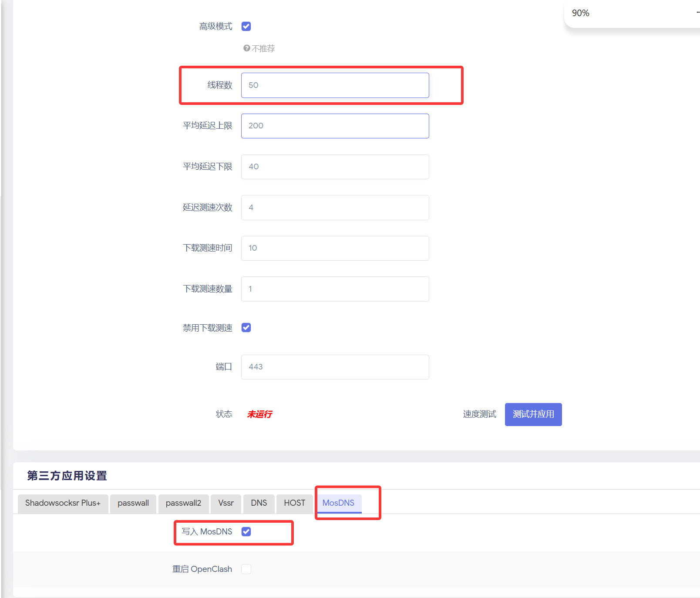Toggle the 禁用下载测速 checkbox
Image resolution: width=700 pixels, height=598 pixels.
tap(246, 328)
